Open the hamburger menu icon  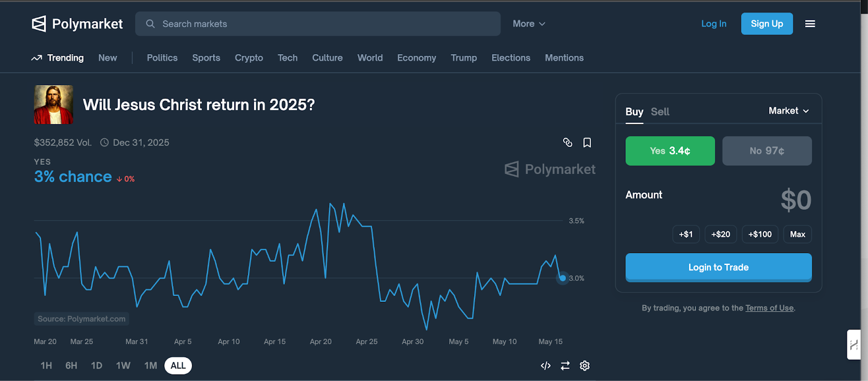tap(810, 24)
